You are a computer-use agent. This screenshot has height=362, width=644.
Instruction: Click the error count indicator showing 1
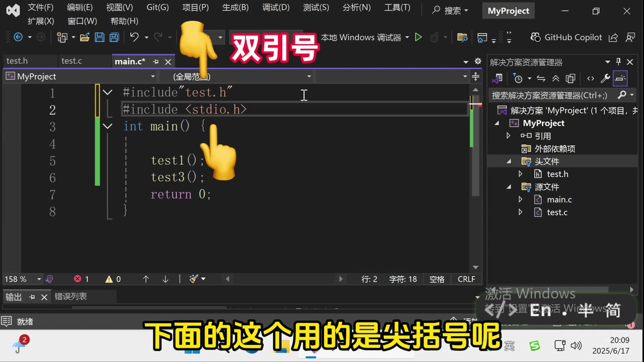(x=82, y=279)
